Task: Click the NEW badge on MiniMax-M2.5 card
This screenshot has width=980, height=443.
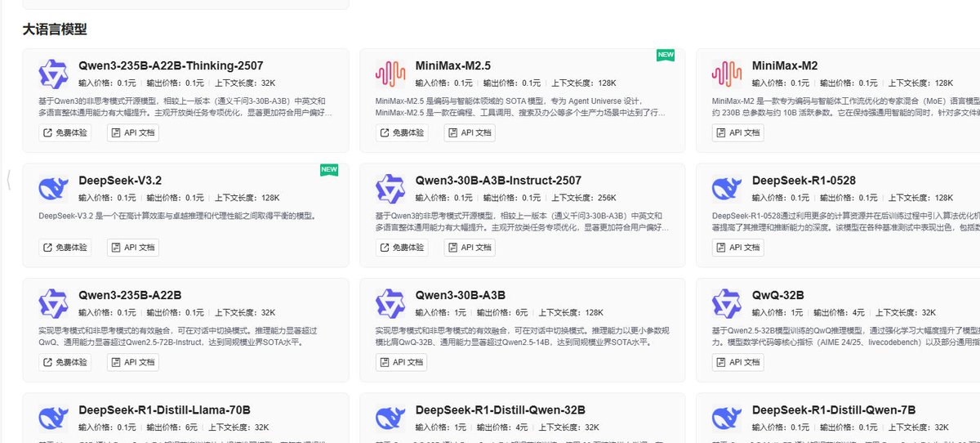Action: [666, 55]
